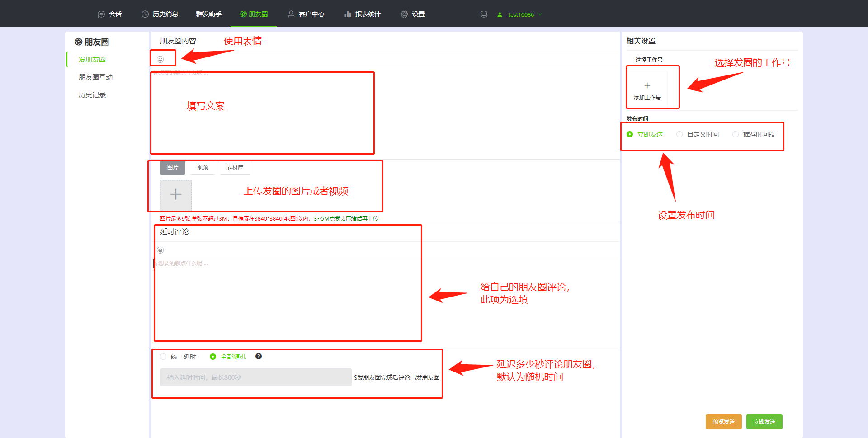
Task: Switch to the 视频 upload tab
Action: click(x=203, y=168)
